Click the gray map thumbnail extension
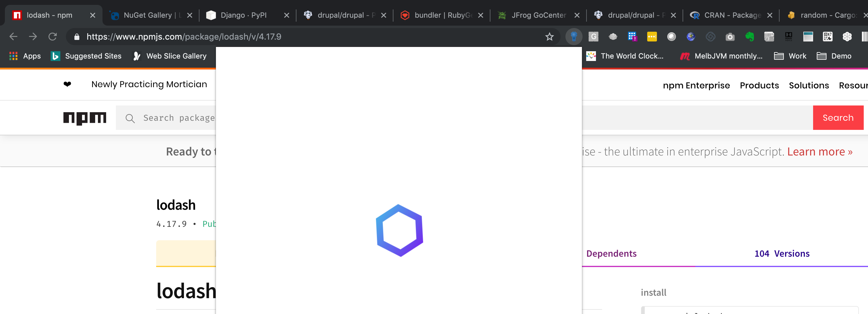868x314 pixels. (x=769, y=36)
